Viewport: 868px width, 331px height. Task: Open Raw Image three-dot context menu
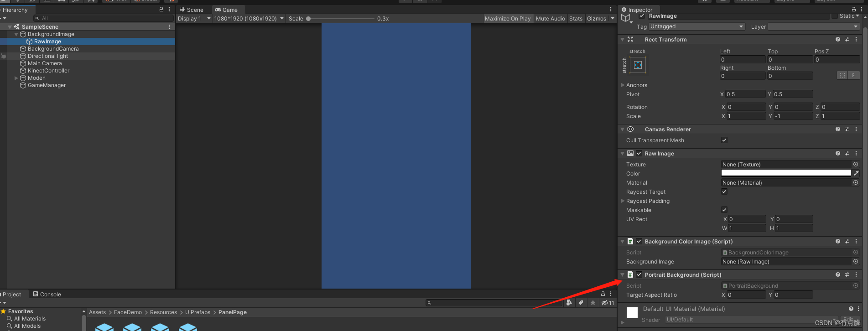pyautogui.click(x=856, y=154)
